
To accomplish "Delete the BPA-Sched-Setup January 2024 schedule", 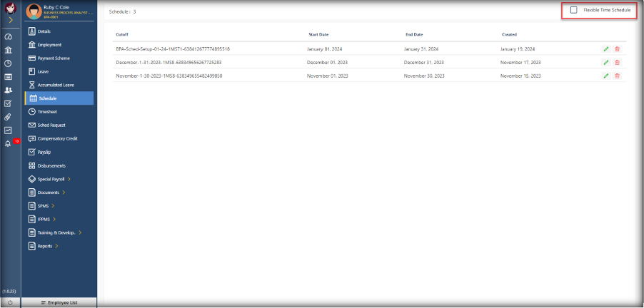I will point(617,48).
